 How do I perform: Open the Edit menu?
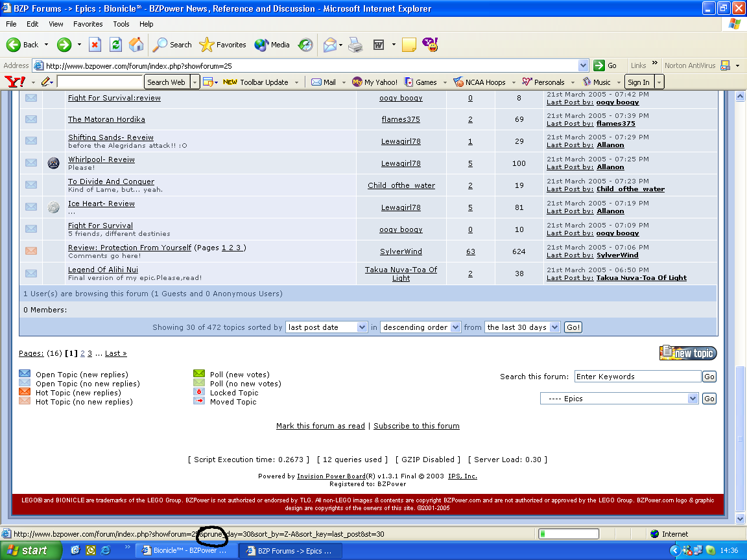click(x=32, y=24)
